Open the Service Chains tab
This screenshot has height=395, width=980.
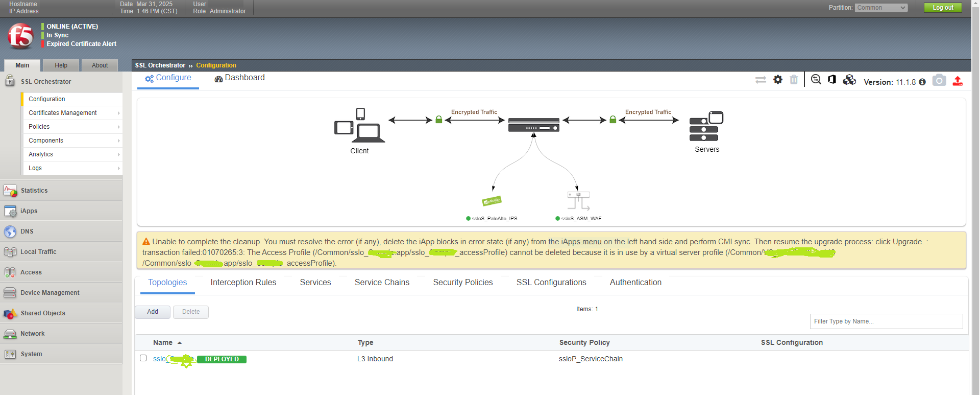click(382, 283)
